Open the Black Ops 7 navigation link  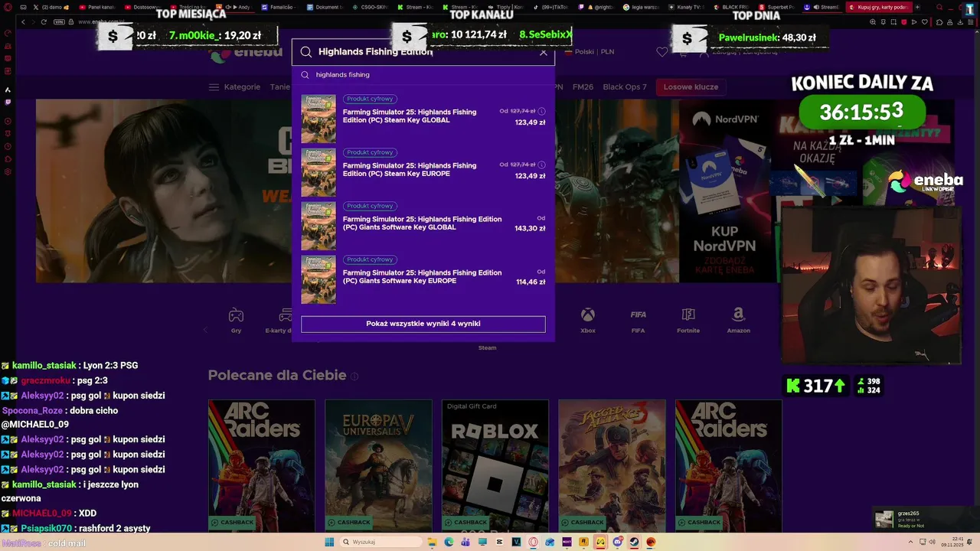tap(625, 87)
